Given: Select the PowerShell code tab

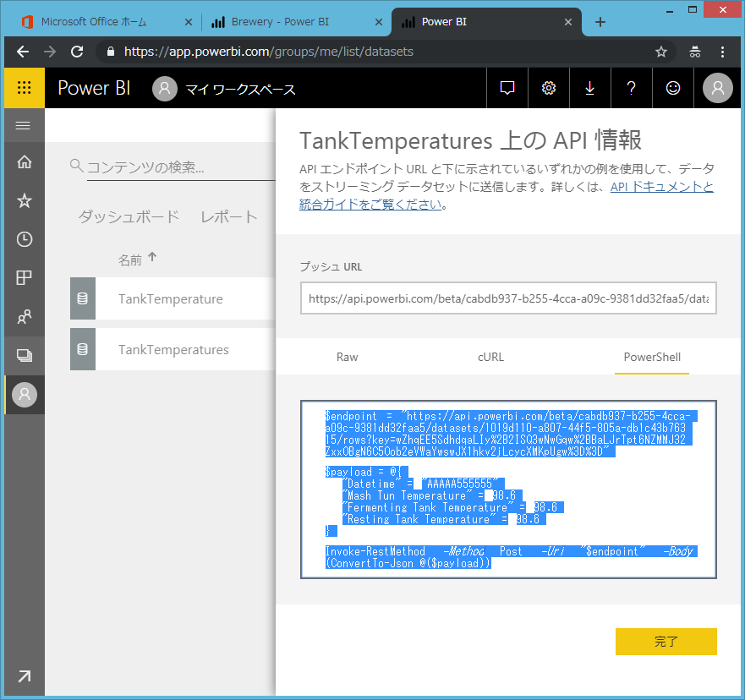Looking at the screenshot, I should pyautogui.click(x=652, y=357).
